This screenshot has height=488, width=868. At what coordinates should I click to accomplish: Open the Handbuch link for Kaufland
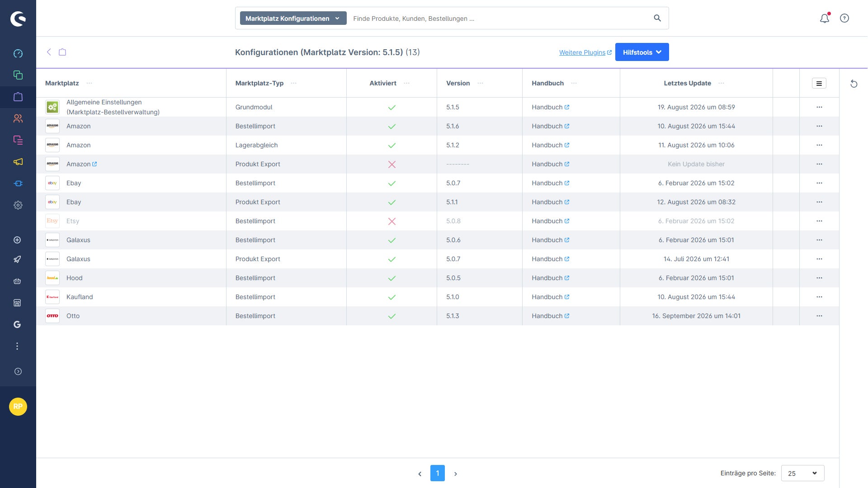click(550, 297)
